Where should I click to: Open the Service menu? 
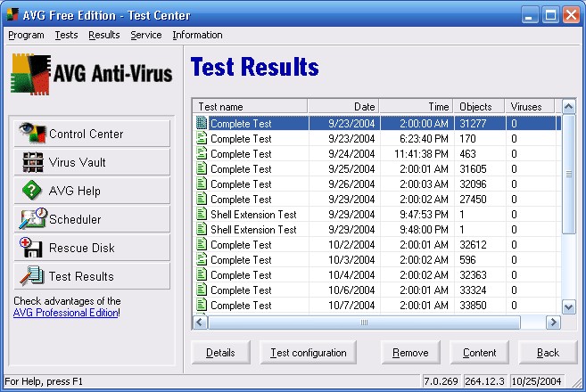click(146, 35)
